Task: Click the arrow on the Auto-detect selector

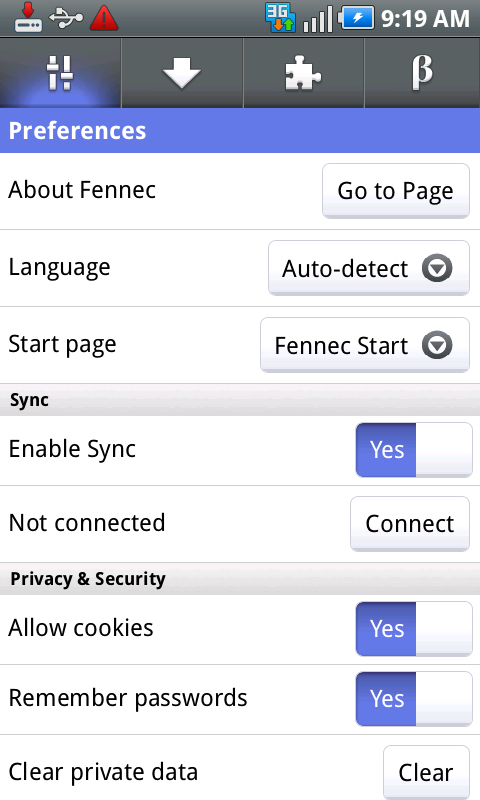Action: pyautogui.click(x=437, y=268)
